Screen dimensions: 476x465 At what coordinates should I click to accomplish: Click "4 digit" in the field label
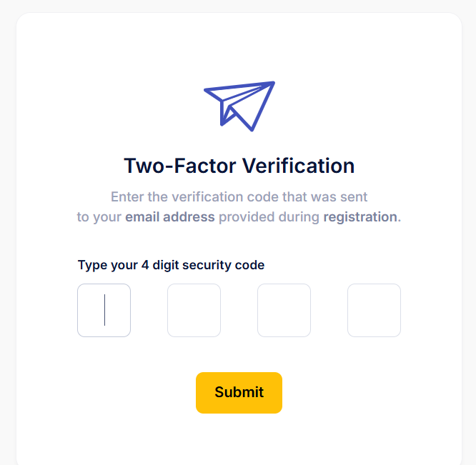(x=160, y=266)
